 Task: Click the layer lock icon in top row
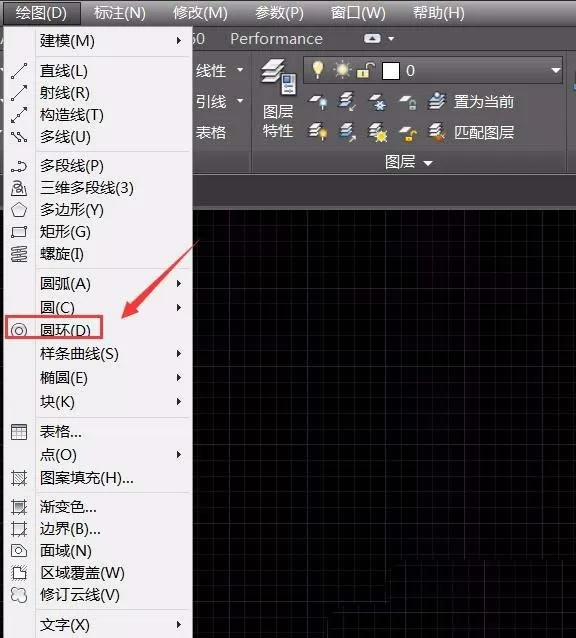click(407, 101)
